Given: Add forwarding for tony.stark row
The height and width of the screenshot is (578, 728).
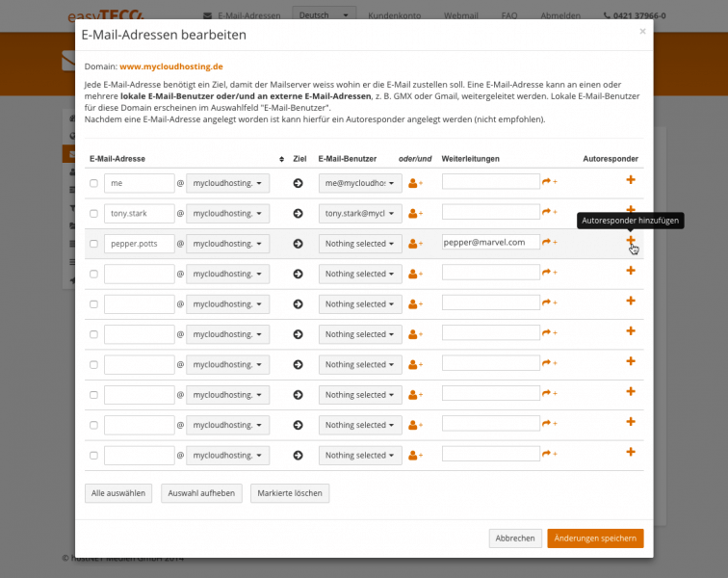Looking at the screenshot, I should coord(549,212).
